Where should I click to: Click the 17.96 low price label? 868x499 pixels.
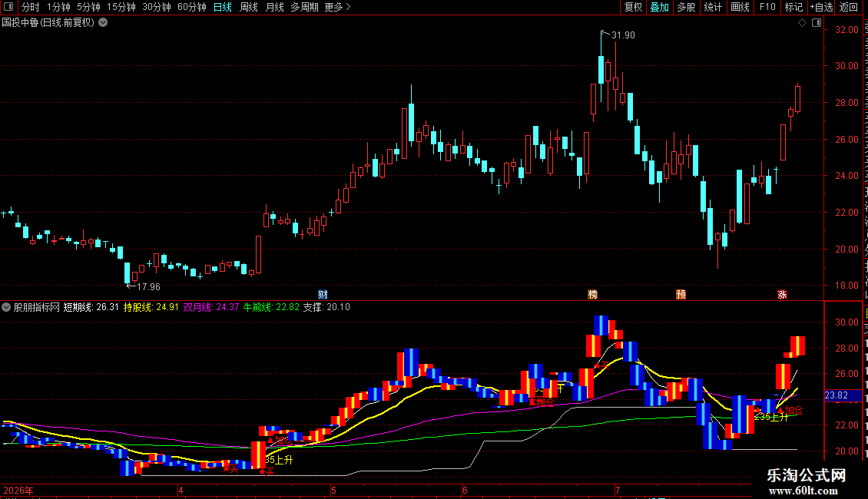(x=148, y=287)
